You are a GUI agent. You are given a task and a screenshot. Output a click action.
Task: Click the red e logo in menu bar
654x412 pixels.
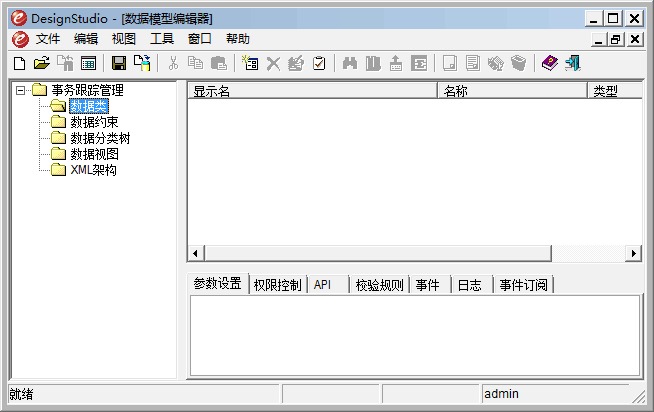20,39
